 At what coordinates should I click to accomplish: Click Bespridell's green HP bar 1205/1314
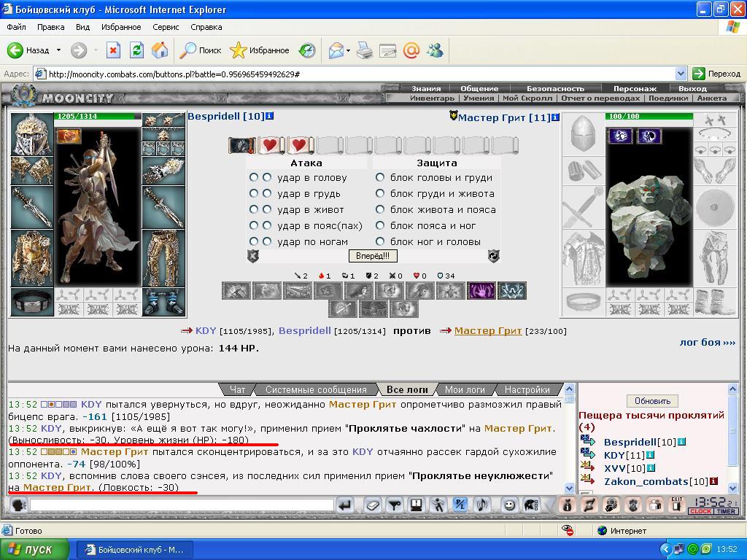coord(98,116)
